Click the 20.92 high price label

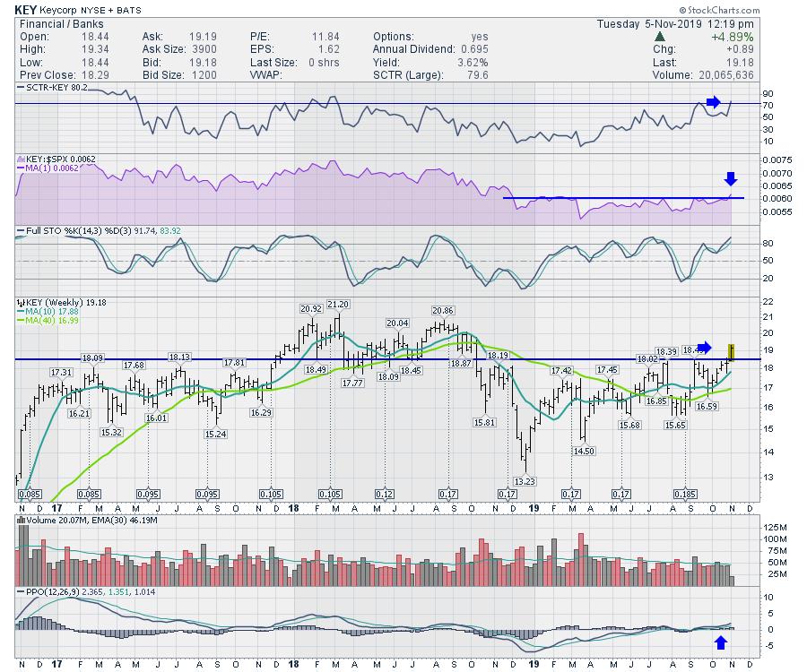pos(311,309)
